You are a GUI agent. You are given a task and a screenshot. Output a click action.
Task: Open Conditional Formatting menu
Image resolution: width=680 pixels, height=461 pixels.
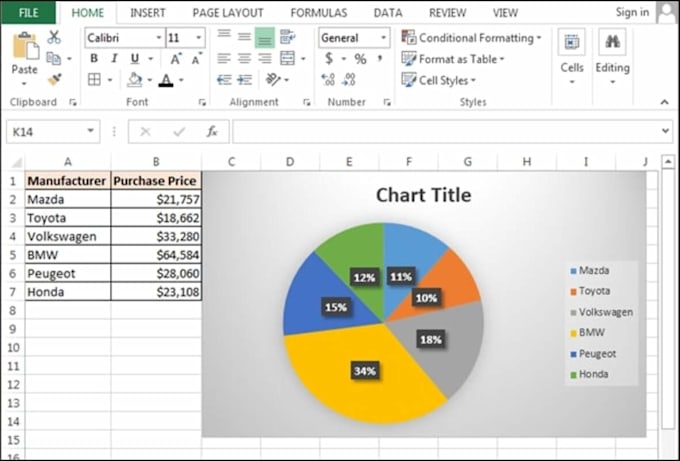pyautogui.click(x=472, y=38)
